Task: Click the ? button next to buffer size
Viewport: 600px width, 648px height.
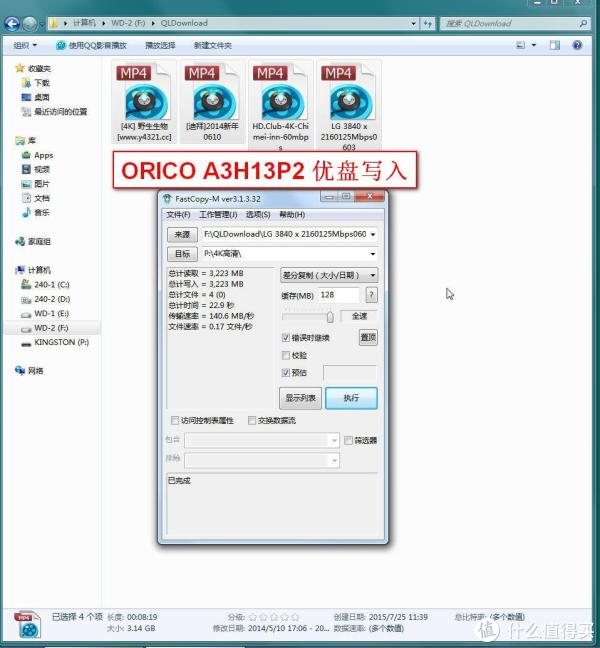Action: pyautogui.click(x=371, y=295)
